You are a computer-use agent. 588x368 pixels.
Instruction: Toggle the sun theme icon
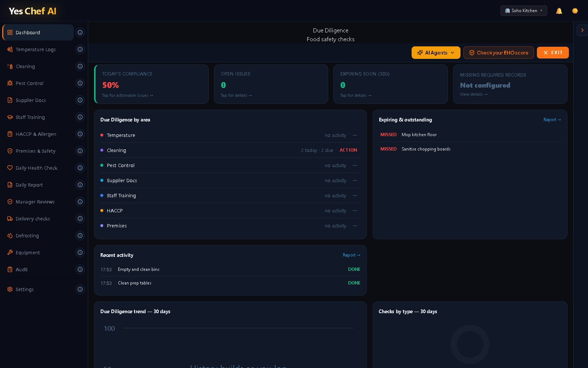(x=575, y=11)
